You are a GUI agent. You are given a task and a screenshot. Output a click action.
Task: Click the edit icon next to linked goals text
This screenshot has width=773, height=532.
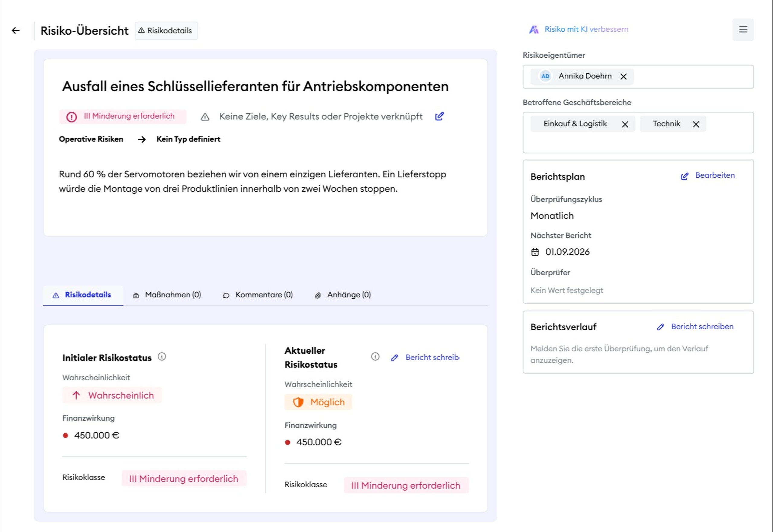click(x=440, y=116)
